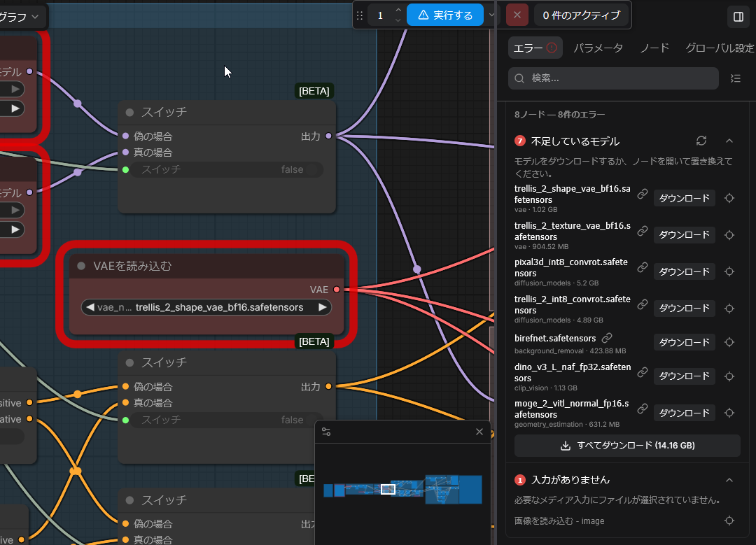Grab the toolbar drag handle dots
The width and height of the screenshot is (756, 545).
(360, 15)
